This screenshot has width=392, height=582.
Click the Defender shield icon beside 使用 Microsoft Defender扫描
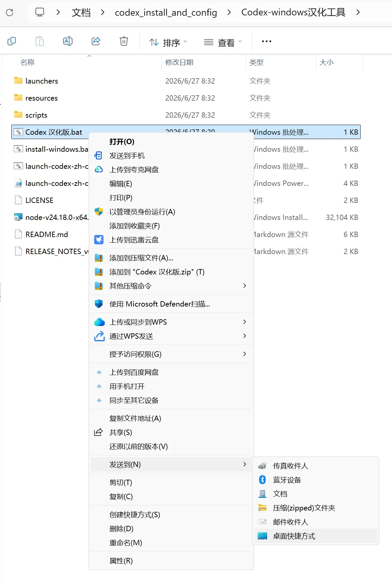99,304
